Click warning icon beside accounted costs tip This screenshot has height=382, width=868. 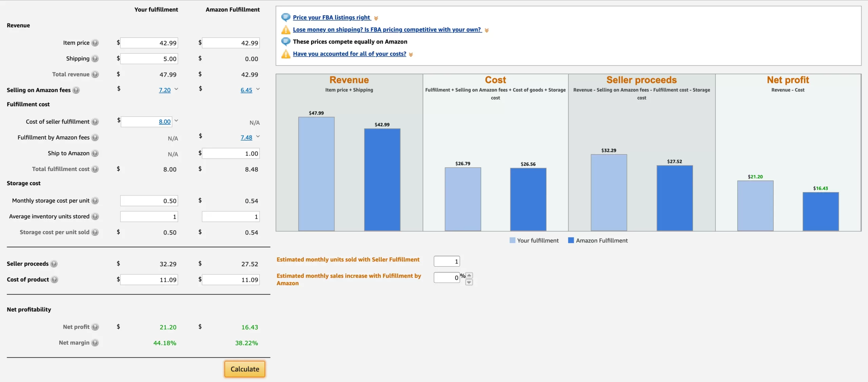(286, 54)
